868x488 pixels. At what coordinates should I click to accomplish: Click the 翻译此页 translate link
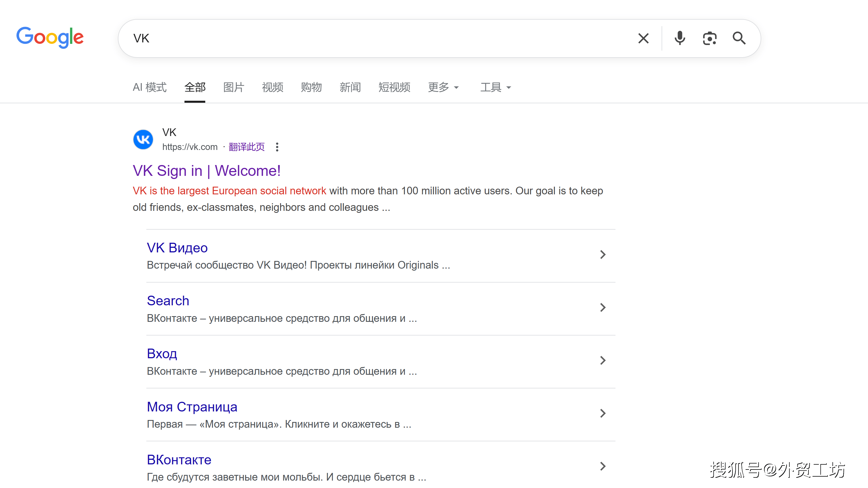pyautogui.click(x=246, y=147)
